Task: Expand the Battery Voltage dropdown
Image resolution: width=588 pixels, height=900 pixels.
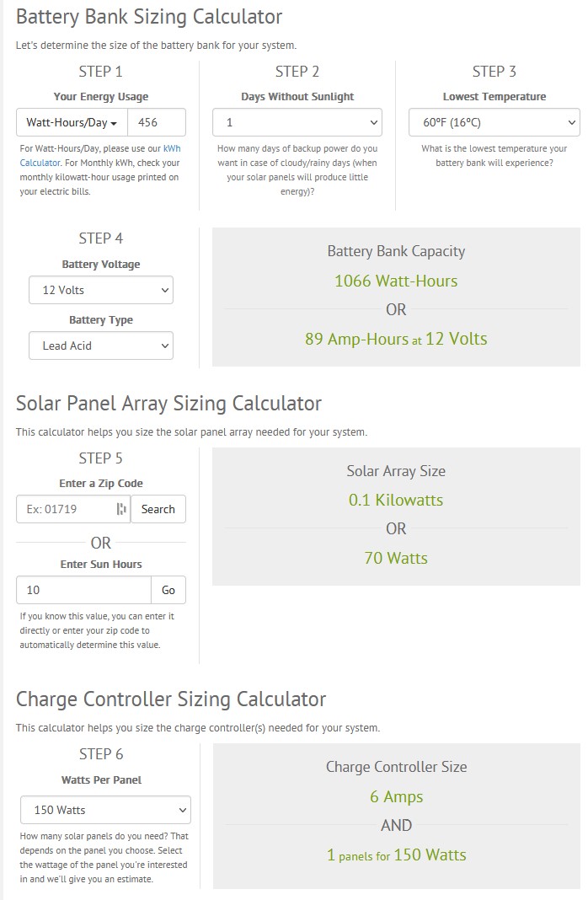Action: 101,290
